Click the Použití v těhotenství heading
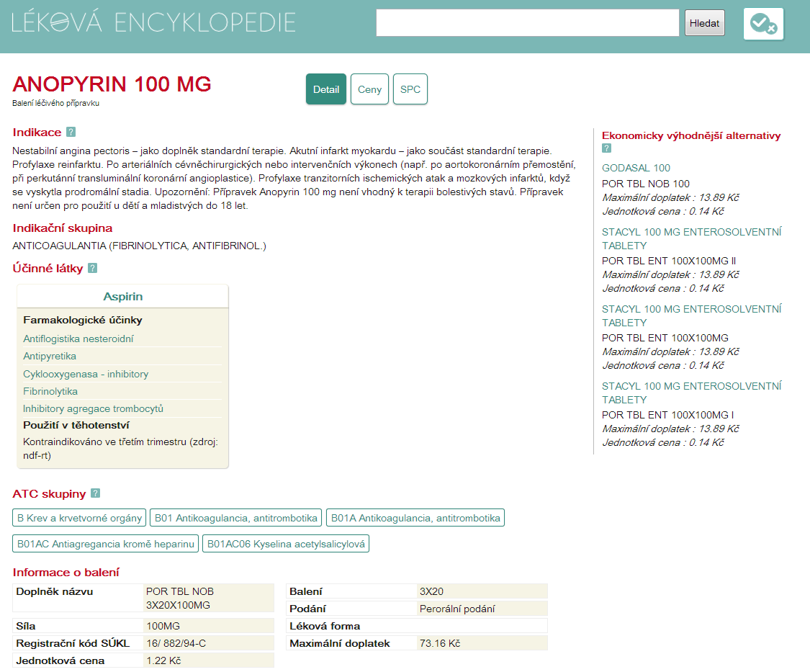810x672 pixels. click(x=76, y=425)
